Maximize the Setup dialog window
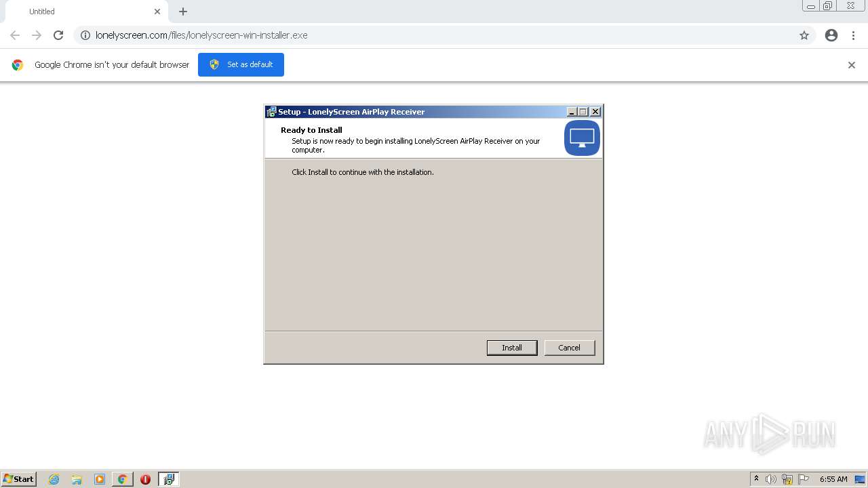Viewport: 868px width, 488px height. tap(583, 112)
